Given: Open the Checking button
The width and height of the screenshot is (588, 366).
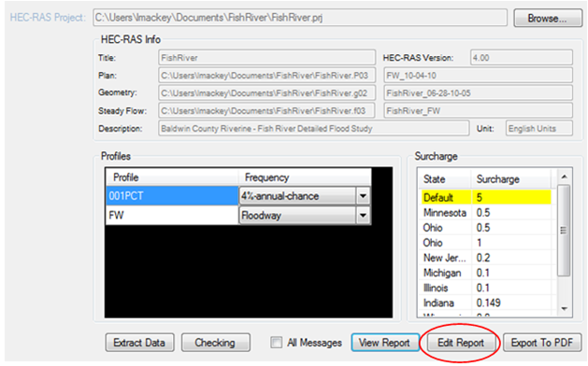Looking at the screenshot, I should click(216, 343).
